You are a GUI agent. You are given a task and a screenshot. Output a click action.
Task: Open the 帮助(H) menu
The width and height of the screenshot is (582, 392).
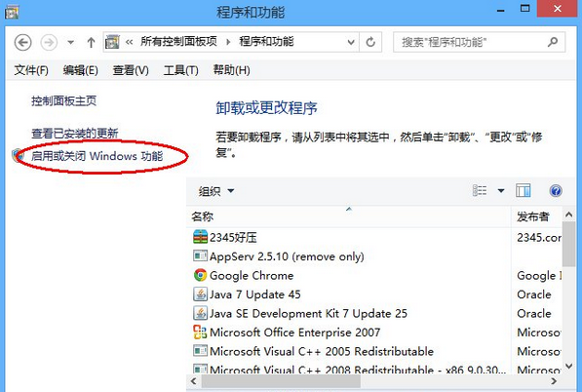[231, 70]
